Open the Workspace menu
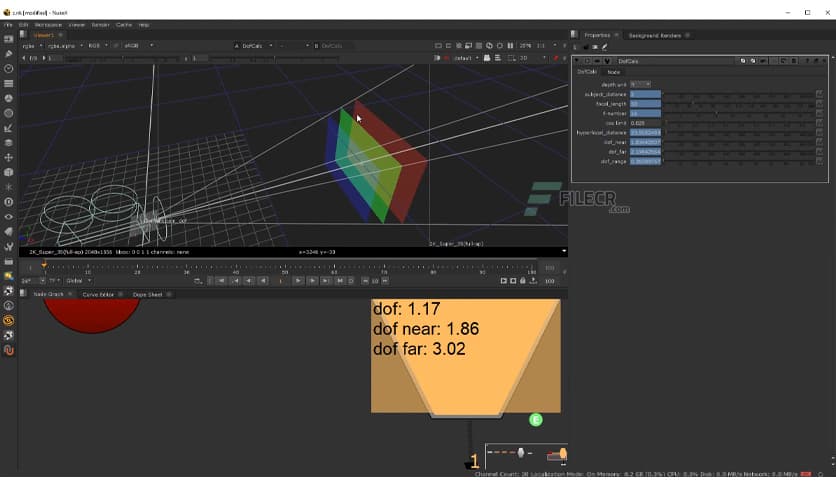 [x=48, y=25]
